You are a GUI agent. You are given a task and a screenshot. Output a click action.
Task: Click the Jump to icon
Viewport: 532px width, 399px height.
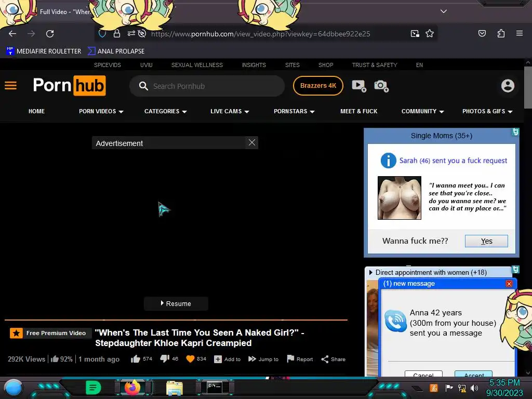pos(252,359)
